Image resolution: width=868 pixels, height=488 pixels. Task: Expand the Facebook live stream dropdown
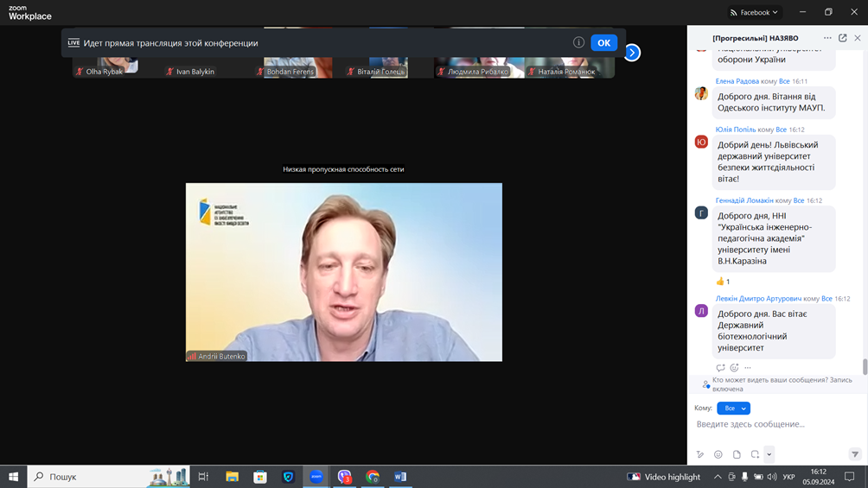[x=755, y=12]
